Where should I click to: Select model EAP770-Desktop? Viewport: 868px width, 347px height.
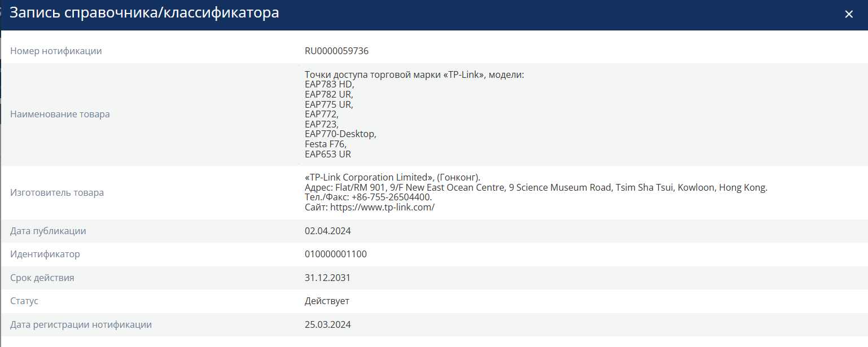tap(340, 134)
